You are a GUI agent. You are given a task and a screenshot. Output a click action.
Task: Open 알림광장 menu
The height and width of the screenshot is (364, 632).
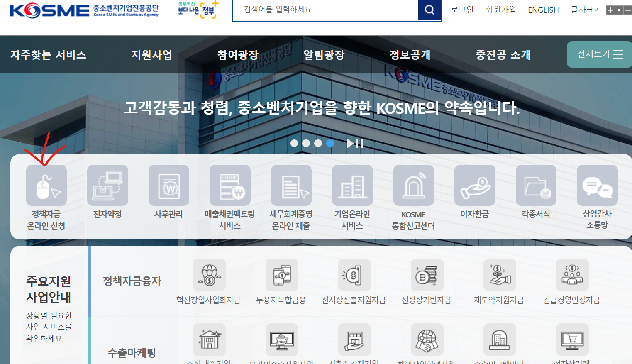point(324,55)
